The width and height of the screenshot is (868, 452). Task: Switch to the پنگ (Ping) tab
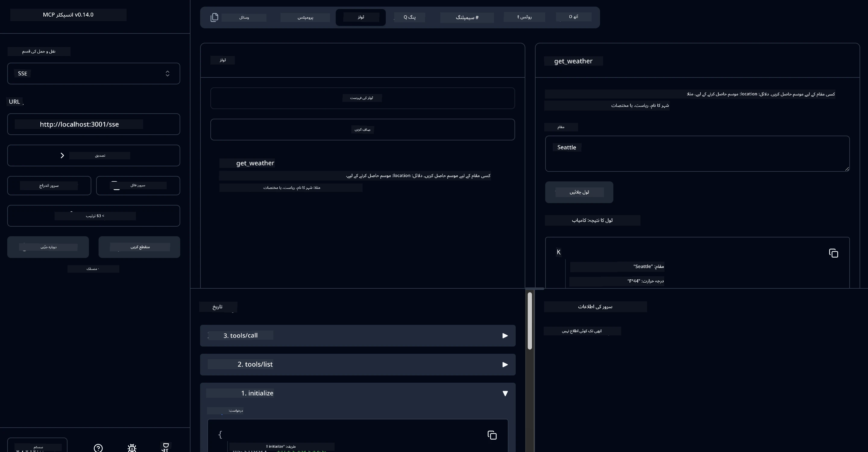click(x=409, y=17)
